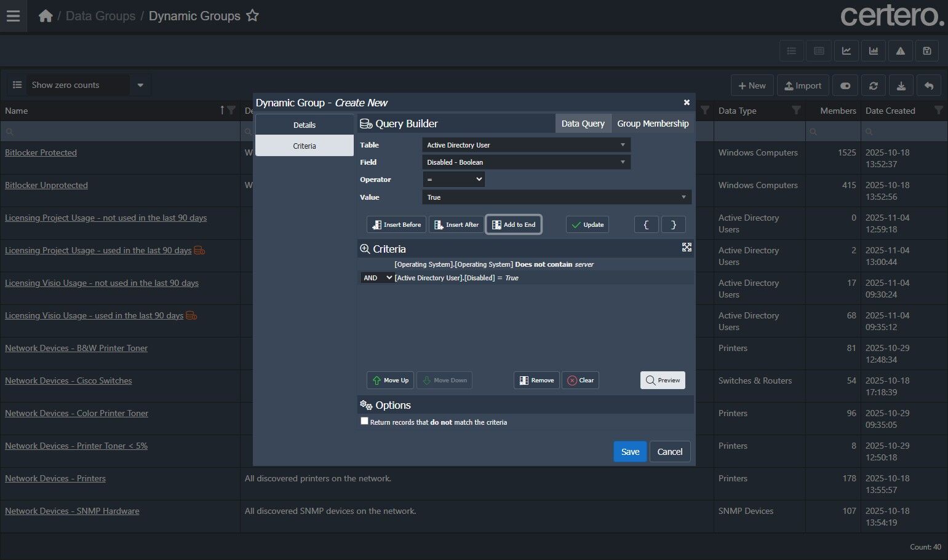Viewport: 948px width, 560px height.
Task: Check 'Return records that do not match'
Action: (364, 421)
